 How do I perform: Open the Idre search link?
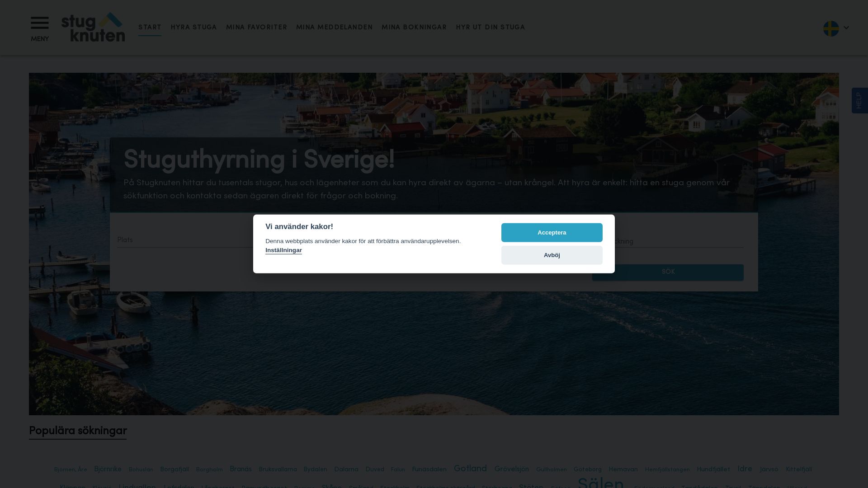point(745,469)
